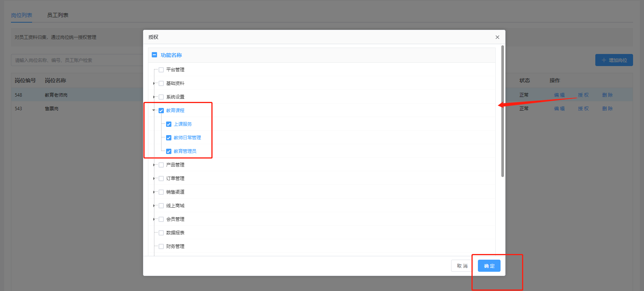Click the 确定 button to confirm

click(x=489, y=266)
